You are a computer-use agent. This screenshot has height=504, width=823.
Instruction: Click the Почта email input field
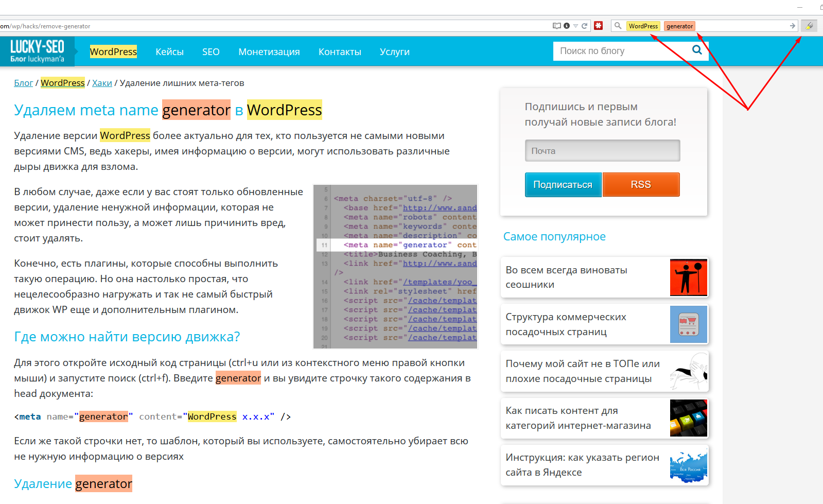pyautogui.click(x=602, y=151)
